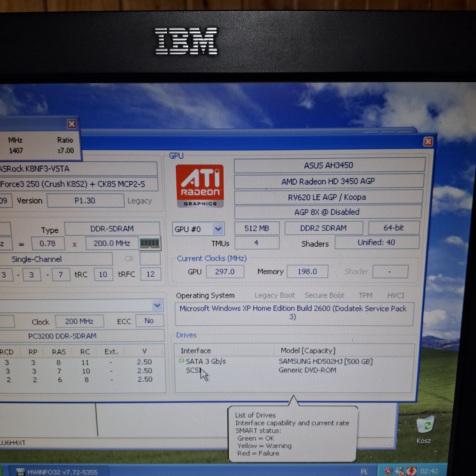
Task: Click the 02:42 clock in system tray
Action: click(x=429, y=471)
